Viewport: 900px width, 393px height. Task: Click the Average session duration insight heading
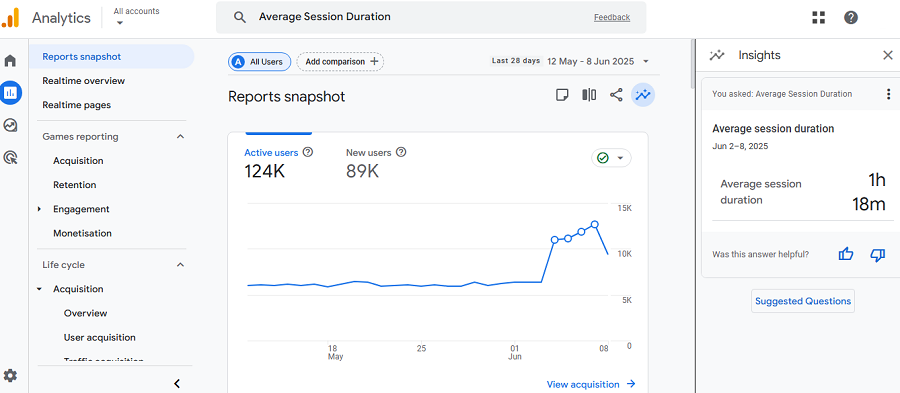click(773, 129)
